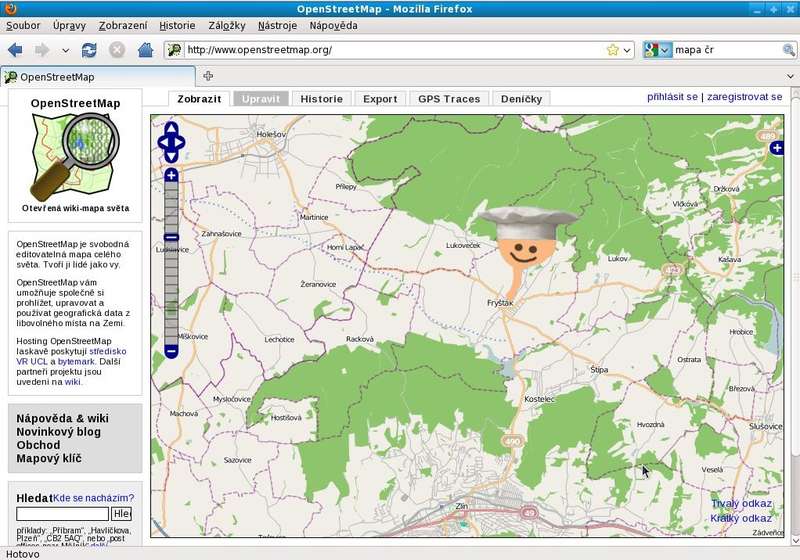Click the Fryšták label on the map

click(x=500, y=303)
